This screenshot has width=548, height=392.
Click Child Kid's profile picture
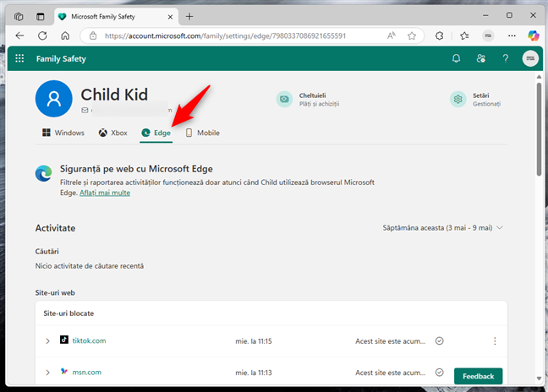(x=54, y=99)
